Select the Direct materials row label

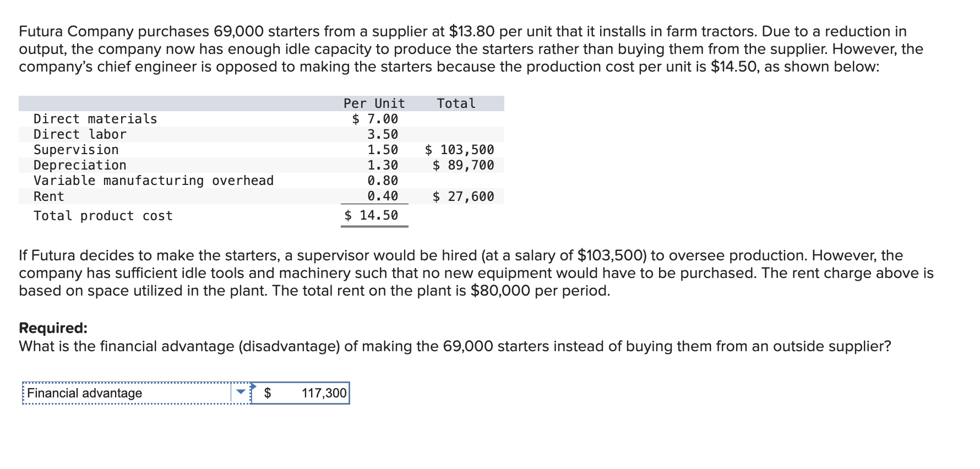tap(95, 119)
